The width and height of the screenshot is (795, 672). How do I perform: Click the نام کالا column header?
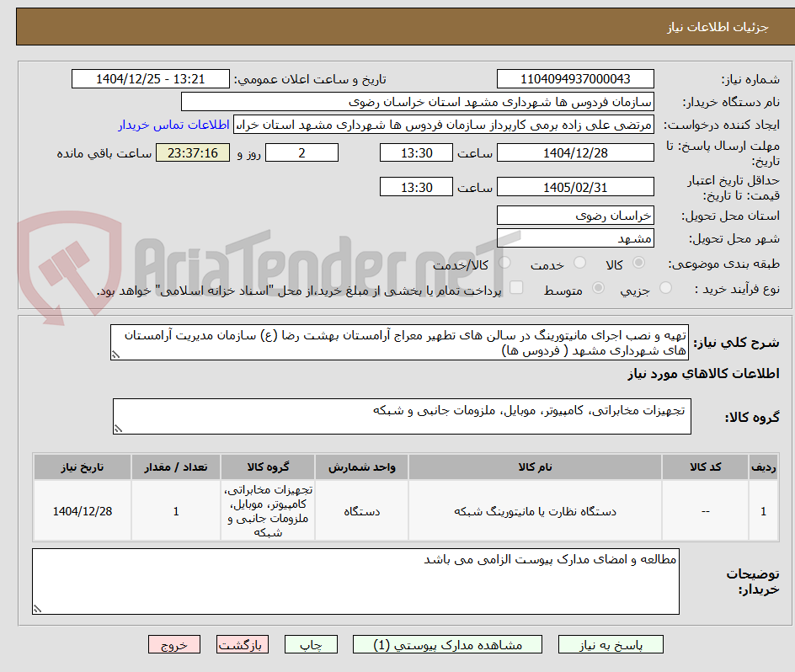(x=535, y=467)
